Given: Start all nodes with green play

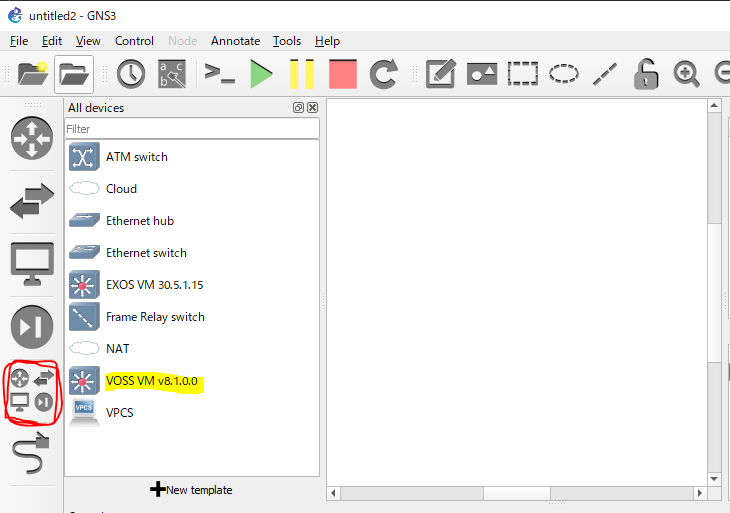Looking at the screenshot, I should pyautogui.click(x=261, y=74).
